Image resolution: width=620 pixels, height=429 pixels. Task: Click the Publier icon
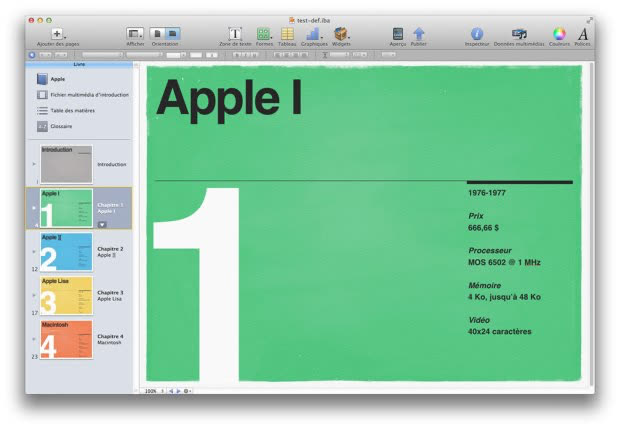pyautogui.click(x=419, y=34)
